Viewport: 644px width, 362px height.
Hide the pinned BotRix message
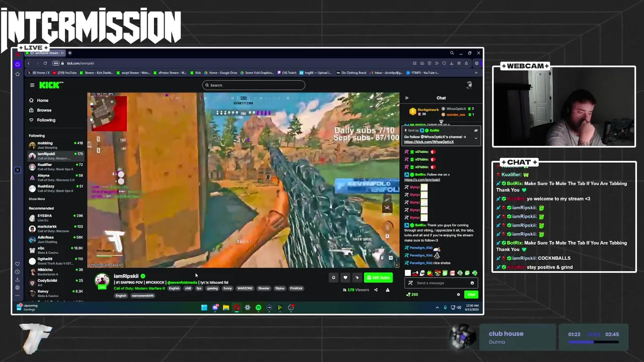476,131
